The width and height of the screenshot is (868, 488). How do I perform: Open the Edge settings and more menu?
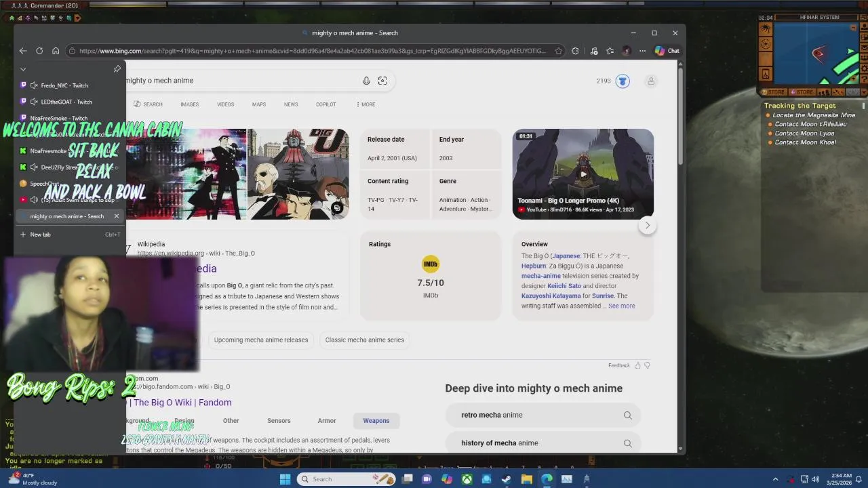(x=642, y=51)
